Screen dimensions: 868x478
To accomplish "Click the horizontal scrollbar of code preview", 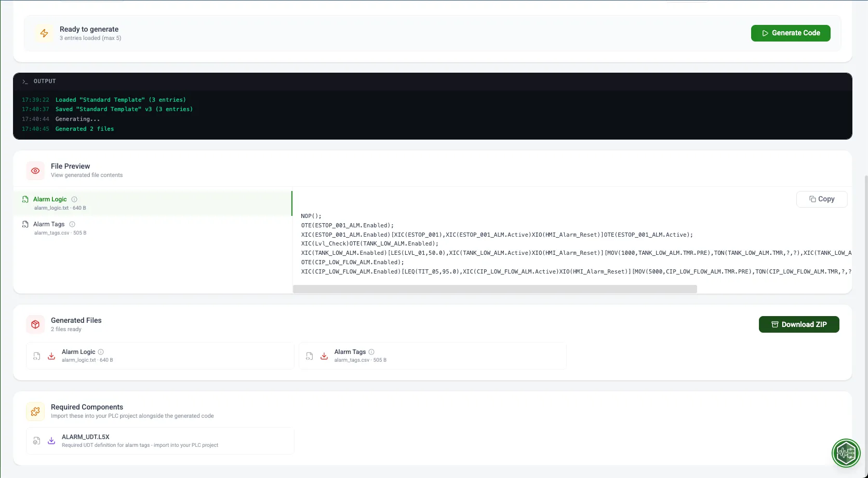I will point(495,289).
